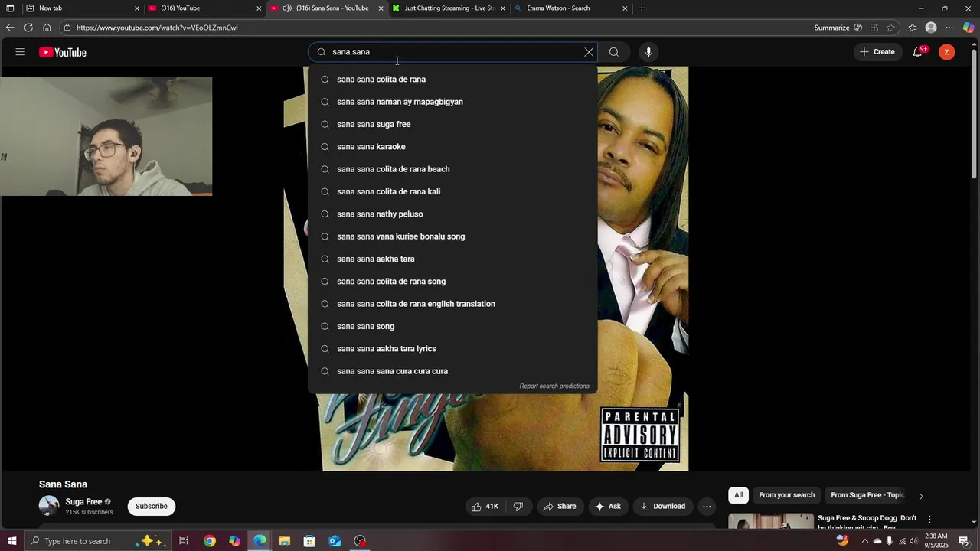The width and height of the screenshot is (980, 551).
Task: Select 'sana sana colita de rana song'
Action: [452, 282]
